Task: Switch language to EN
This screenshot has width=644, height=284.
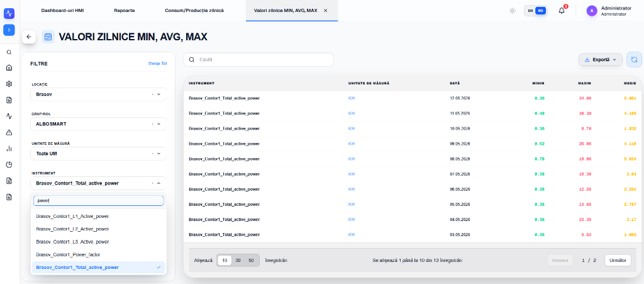Action: [x=530, y=11]
